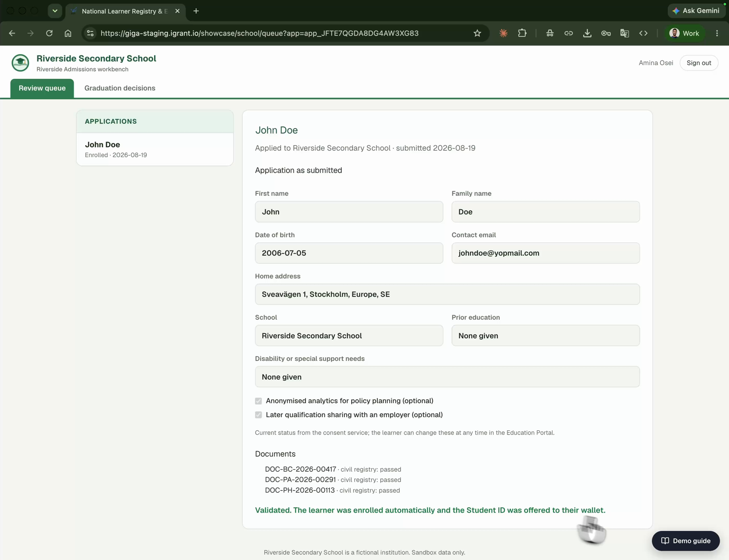The height and width of the screenshot is (560, 729).
Task: Click the School field
Action: click(x=349, y=336)
